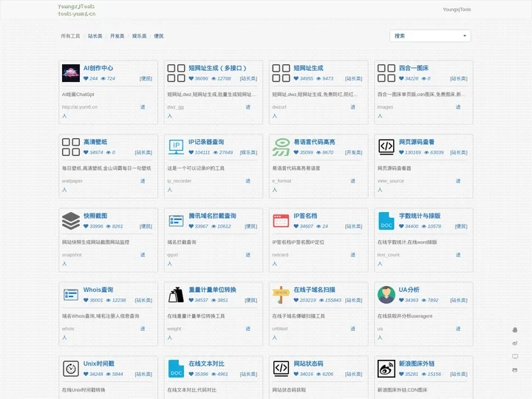Screen dimensions: 532x399
Task: Open the IP记录器查询 title link
Action: [206, 142]
